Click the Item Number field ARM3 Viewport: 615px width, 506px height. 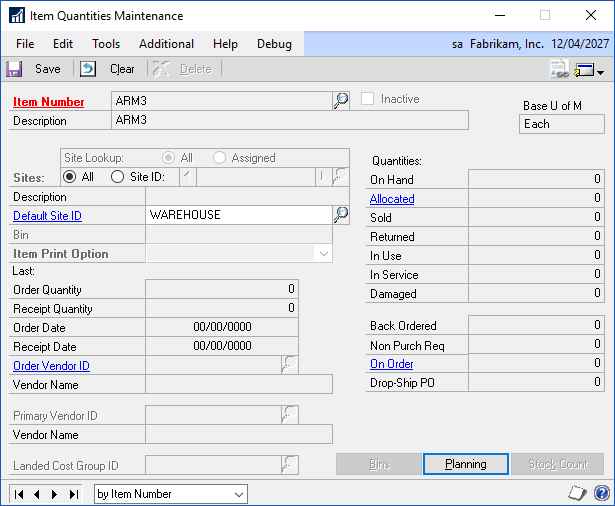point(222,101)
